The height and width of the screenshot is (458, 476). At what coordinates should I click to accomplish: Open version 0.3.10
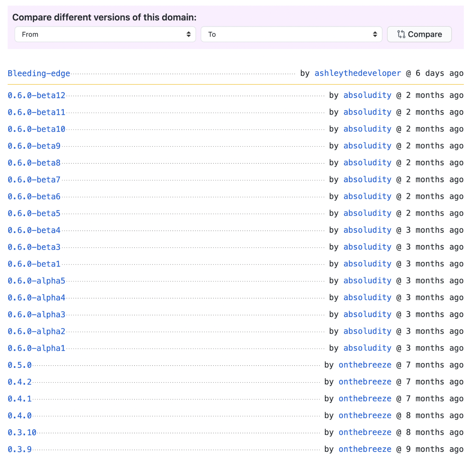pos(22,433)
